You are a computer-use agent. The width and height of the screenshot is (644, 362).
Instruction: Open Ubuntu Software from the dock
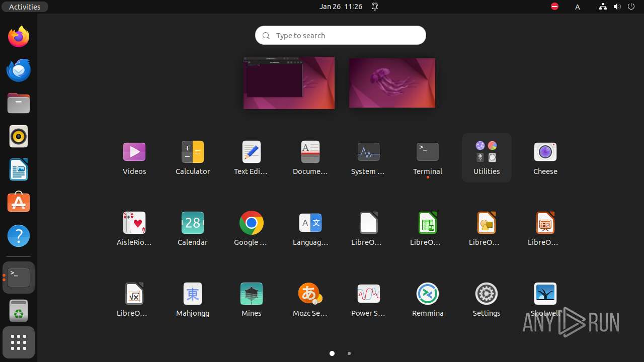(x=19, y=203)
